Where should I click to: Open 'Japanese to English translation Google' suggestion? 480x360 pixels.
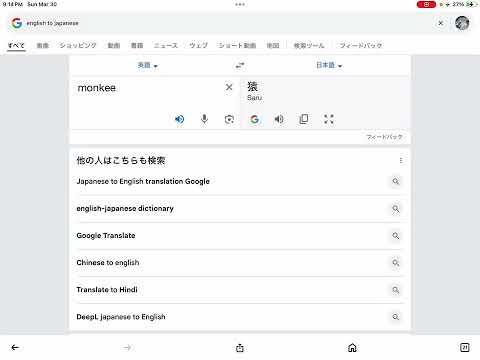(143, 181)
